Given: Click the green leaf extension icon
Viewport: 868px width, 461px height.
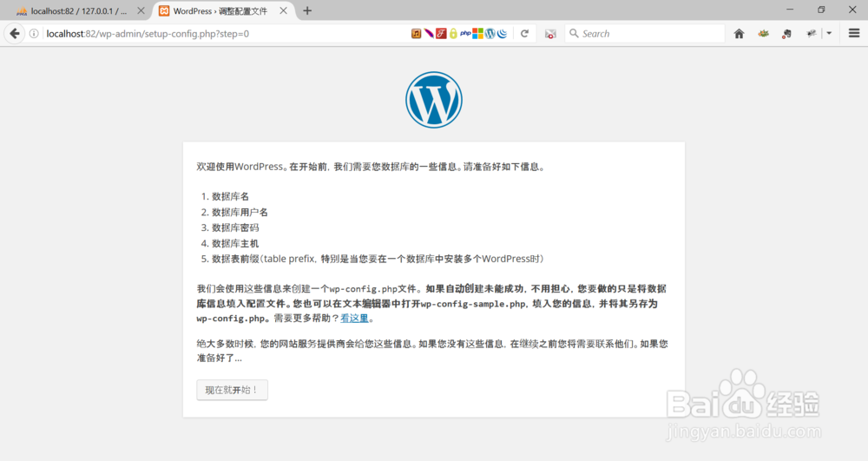Looking at the screenshot, I should click(x=763, y=34).
